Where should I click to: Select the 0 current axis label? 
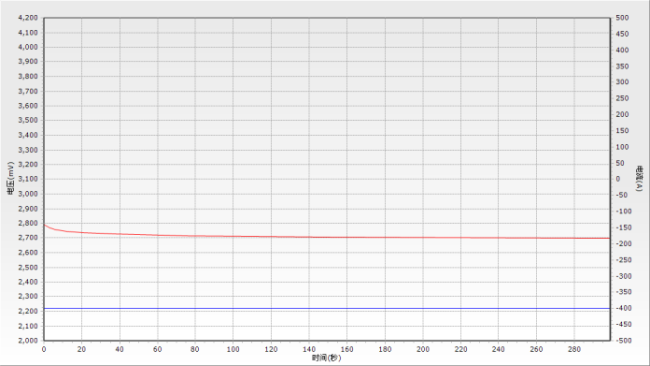pos(618,179)
